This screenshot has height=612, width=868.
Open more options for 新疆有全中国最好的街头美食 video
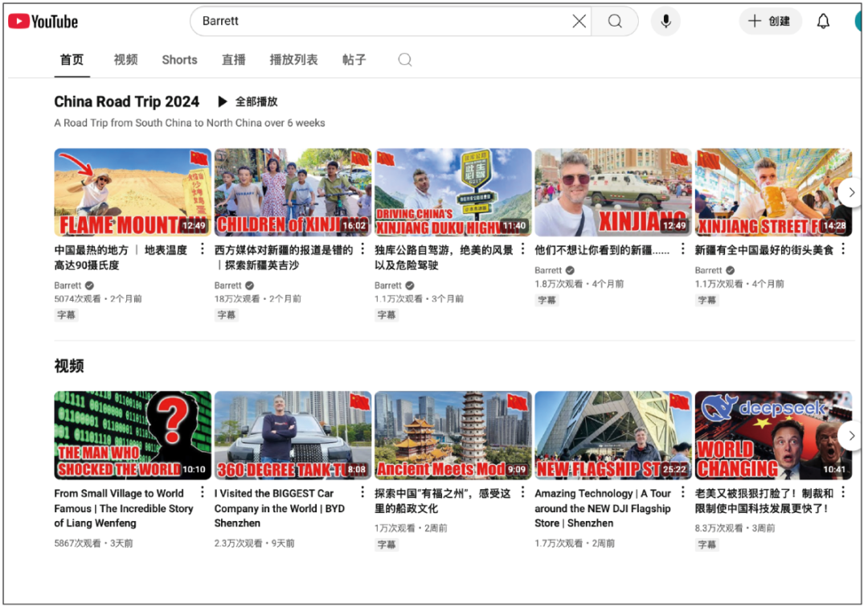pyautogui.click(x=843, y=249)
